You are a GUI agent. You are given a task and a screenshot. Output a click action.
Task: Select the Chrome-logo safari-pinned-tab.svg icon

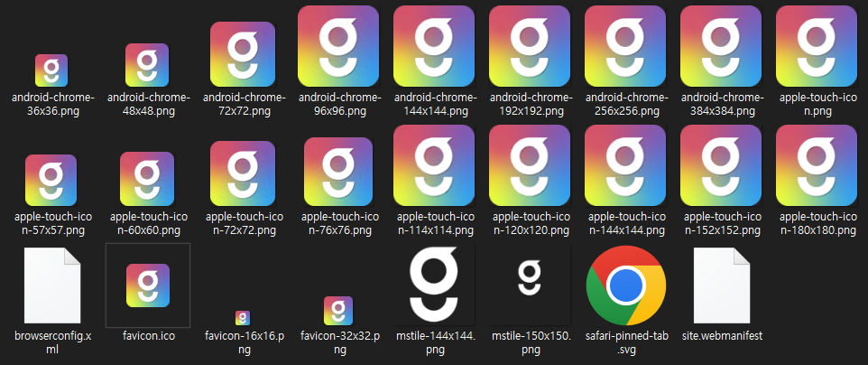(x=625, y=285)
